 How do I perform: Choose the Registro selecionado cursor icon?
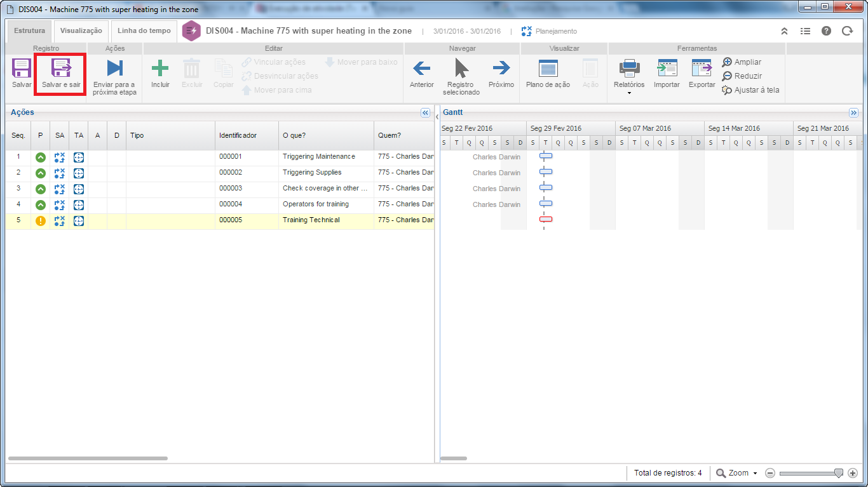click(461, 68)
